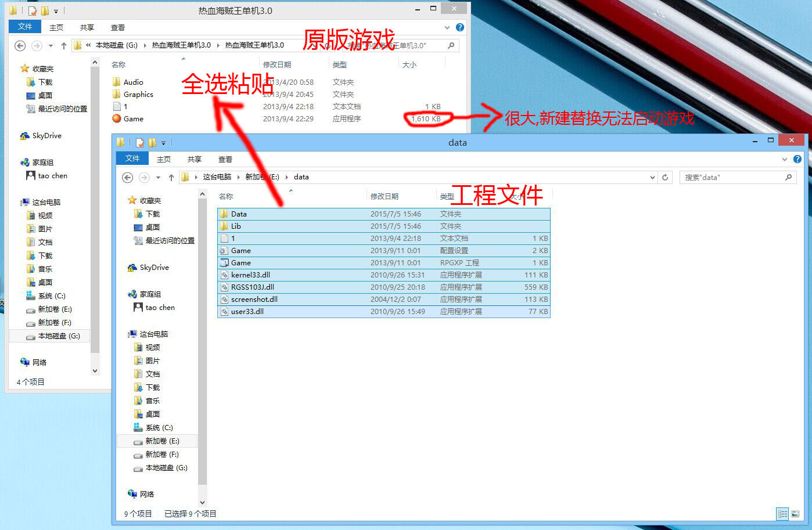
Task: Select user33.dll file
Action: [x=384, y=312]
